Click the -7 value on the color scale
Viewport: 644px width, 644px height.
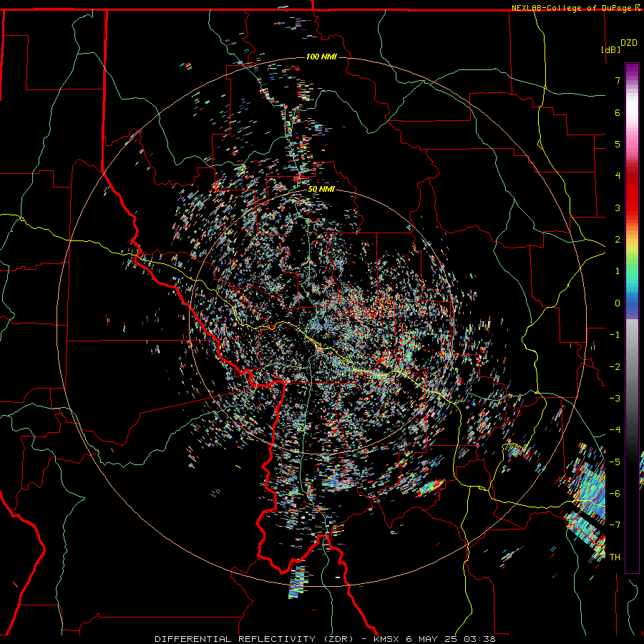click(615, 525)
